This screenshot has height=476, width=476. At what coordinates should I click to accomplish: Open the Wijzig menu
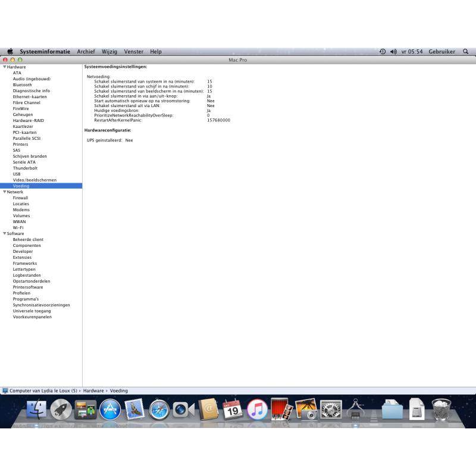click(x=109, y=52)
